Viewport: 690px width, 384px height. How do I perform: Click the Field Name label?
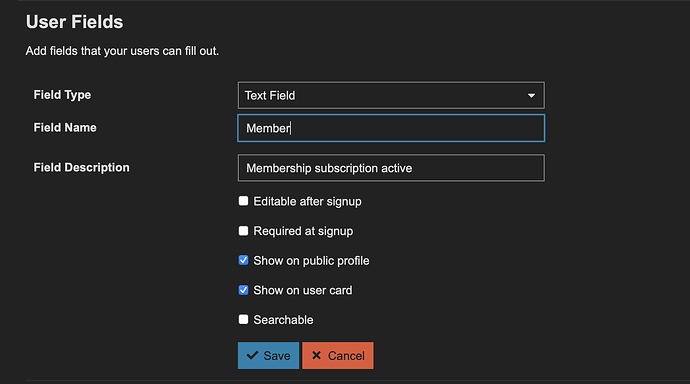click(65, 128)
